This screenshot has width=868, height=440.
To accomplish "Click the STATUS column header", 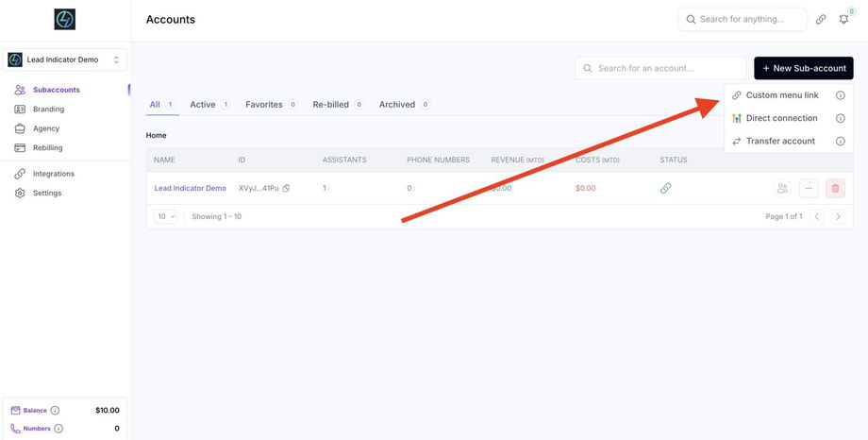I will click(x=673, y=161).
